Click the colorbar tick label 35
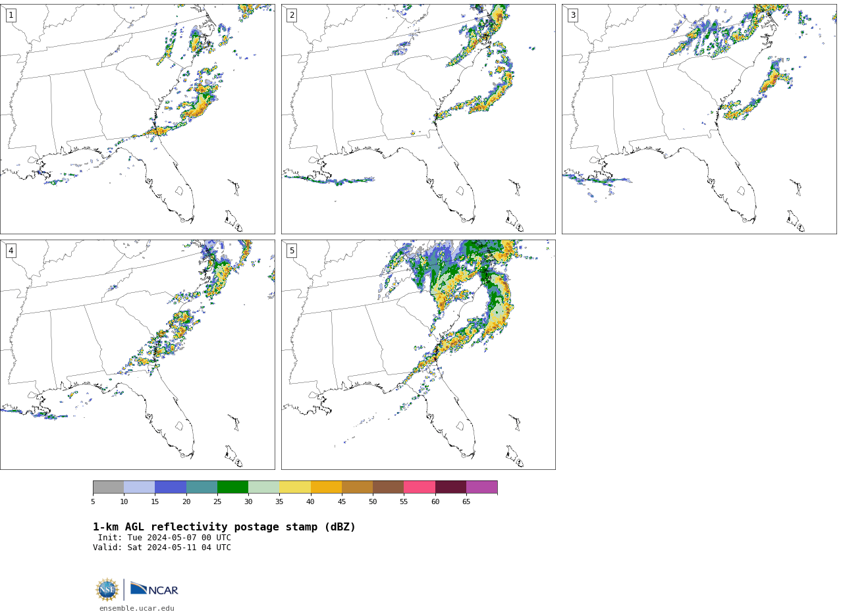This screenshot has width=843, height=616. [279, 501]
